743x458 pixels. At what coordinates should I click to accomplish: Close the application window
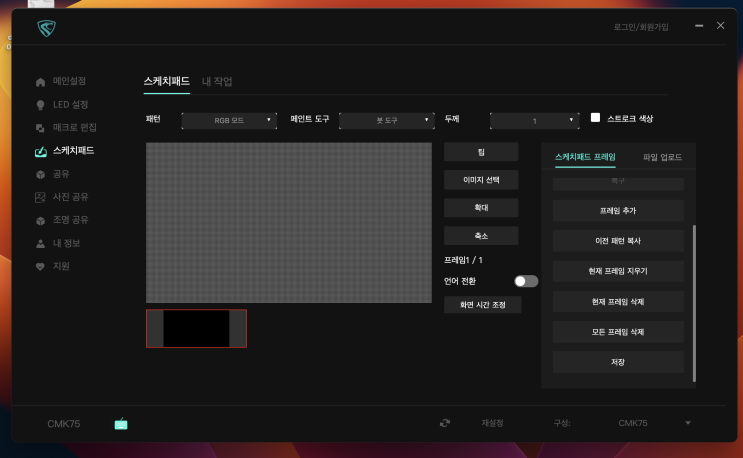tap(720, 26)
